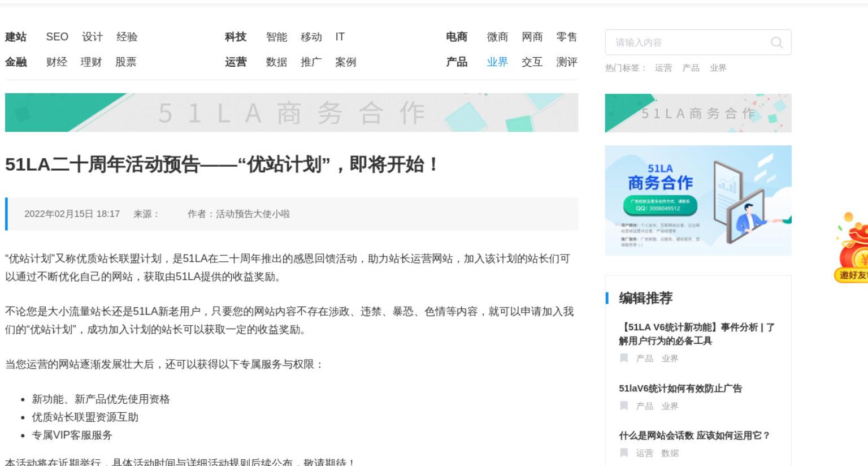The width and height of the screenshot is (868, 466).
Task: Open the red envelope invite-friends icon
Action: tap(852, 248)
